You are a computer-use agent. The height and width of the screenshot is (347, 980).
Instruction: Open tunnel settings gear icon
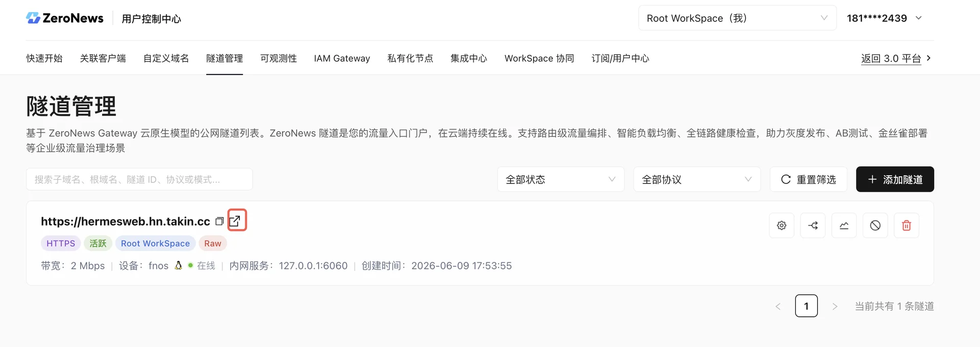tap(781, 225)
